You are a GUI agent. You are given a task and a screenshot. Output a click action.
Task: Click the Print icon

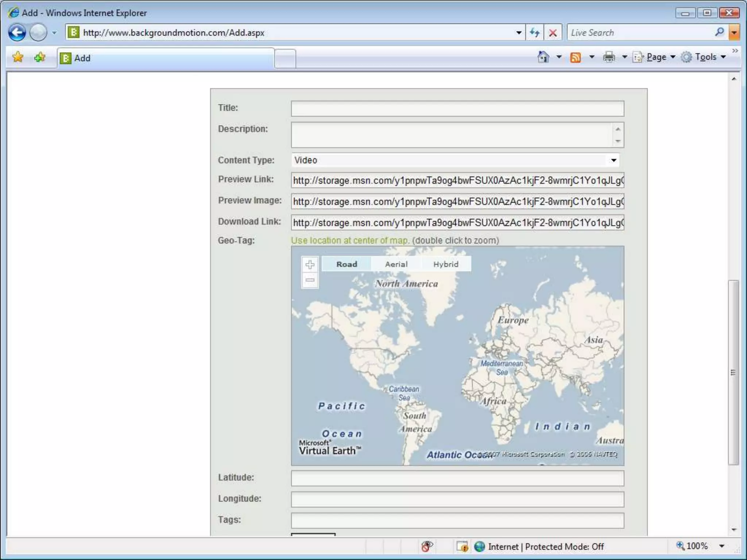coord(609,57)
